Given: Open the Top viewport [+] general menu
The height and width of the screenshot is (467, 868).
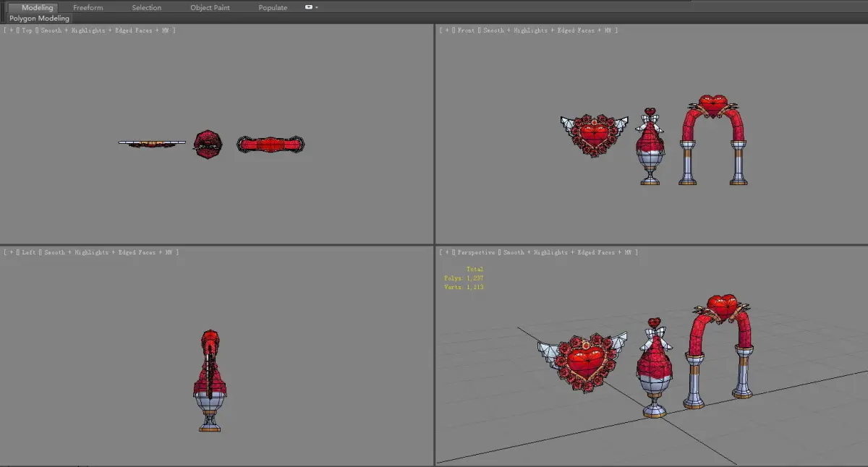Looking at the screenshot, I should click(9, 30).
